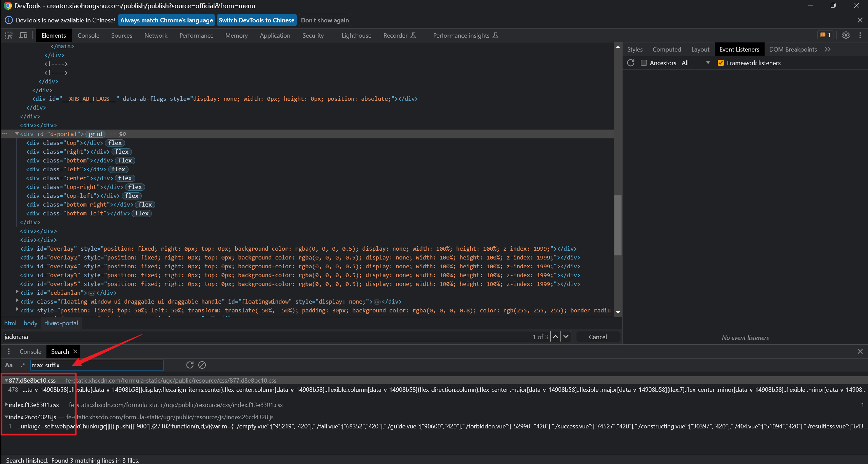
Task: Open drawer three-dot menu beside Console
Action: pos(9,352)
